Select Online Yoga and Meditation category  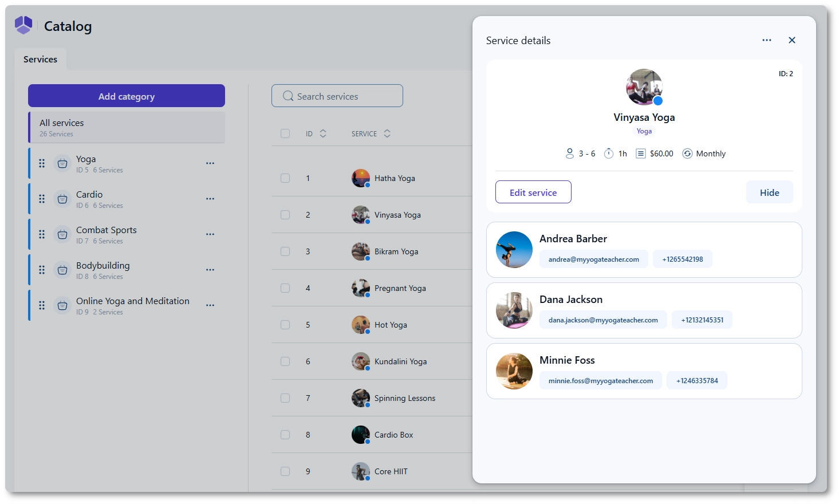(x=127, y=305)
